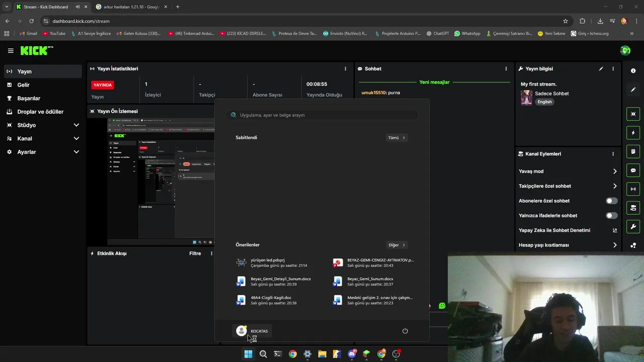The height and width of the screenshot is (362, 644).
Task: Show more recommendations with Diğer
Action: (396, 245)
